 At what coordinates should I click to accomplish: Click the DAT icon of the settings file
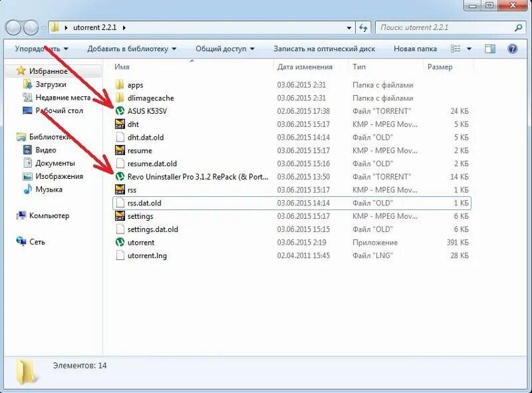[120, 216]
